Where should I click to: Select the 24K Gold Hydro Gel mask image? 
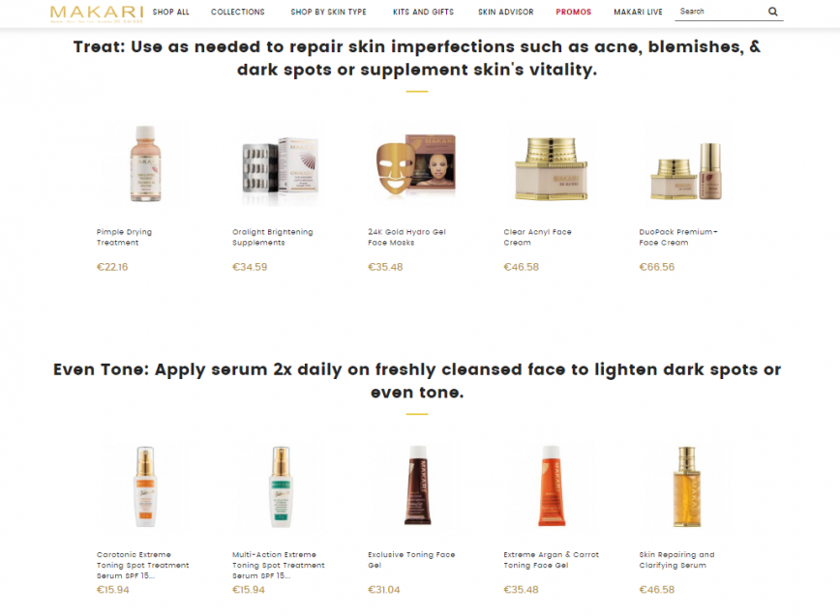(x=416, y=163)
